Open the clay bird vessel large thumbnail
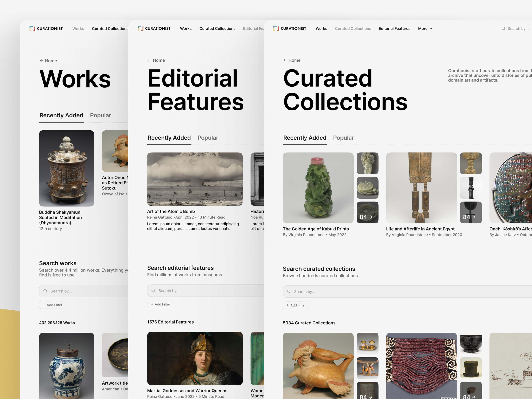The height and width of the screenshot is (399, 532). pyautogui.click(x=318, y=366)
